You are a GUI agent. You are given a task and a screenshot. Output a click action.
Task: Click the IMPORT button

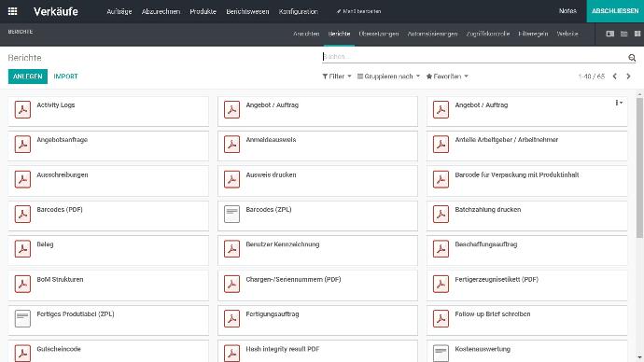65,77
